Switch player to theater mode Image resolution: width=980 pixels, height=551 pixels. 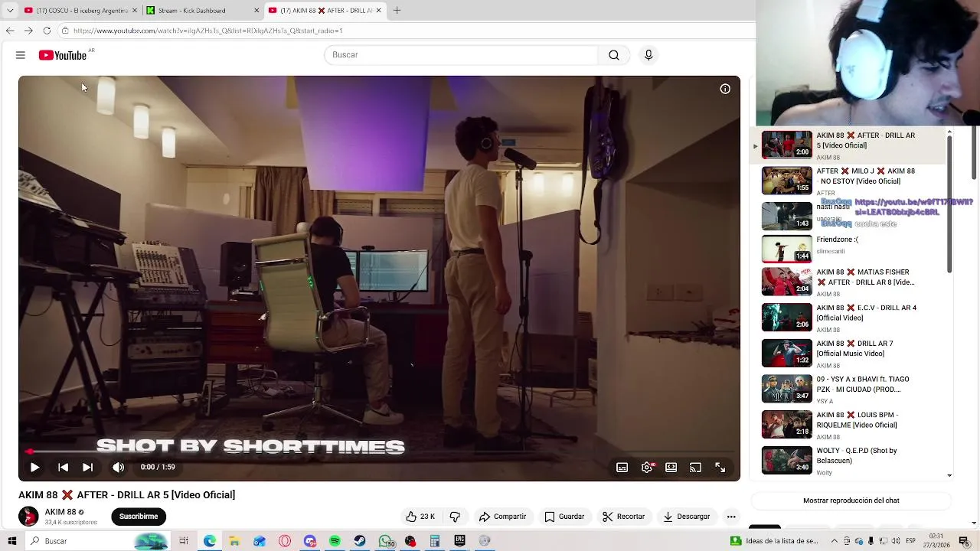click(671, 467)
